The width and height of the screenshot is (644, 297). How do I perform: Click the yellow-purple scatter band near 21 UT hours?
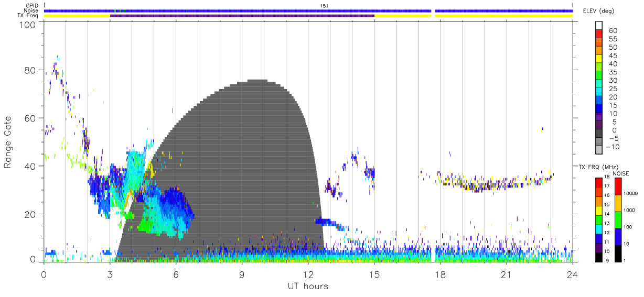click(x=496, y=182)
